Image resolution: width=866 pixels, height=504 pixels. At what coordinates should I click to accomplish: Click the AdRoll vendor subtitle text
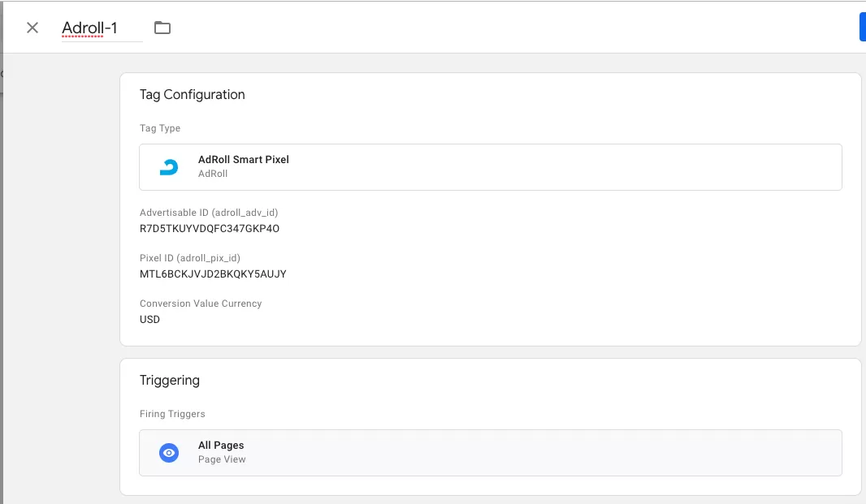(213, 174)
